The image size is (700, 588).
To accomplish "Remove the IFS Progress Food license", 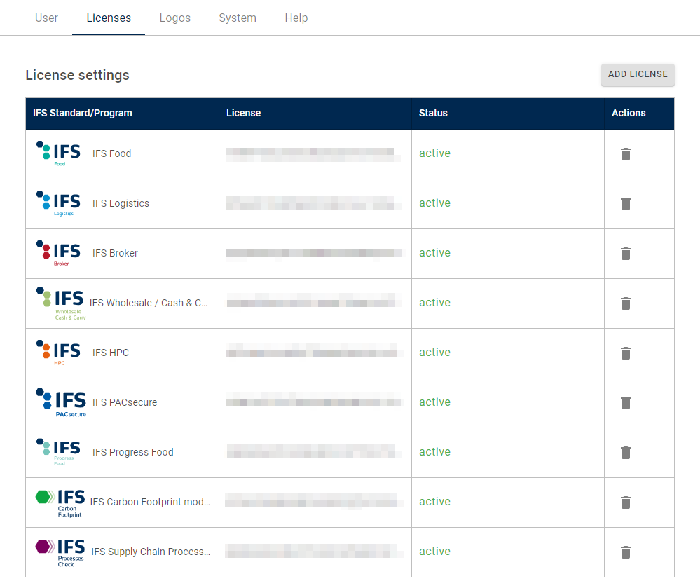I will (x=626, y=453).
